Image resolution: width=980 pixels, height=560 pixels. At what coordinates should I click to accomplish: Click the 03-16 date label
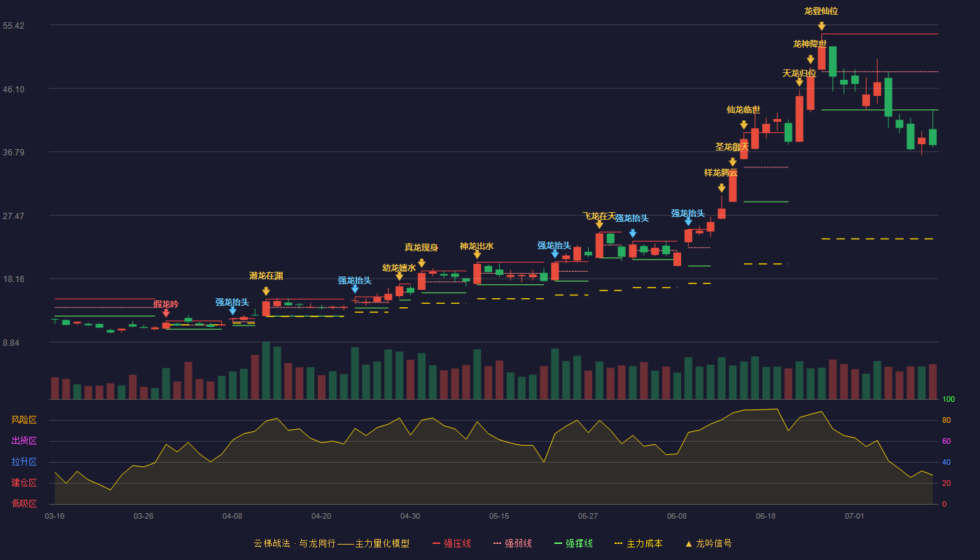[x=55, y=516]
